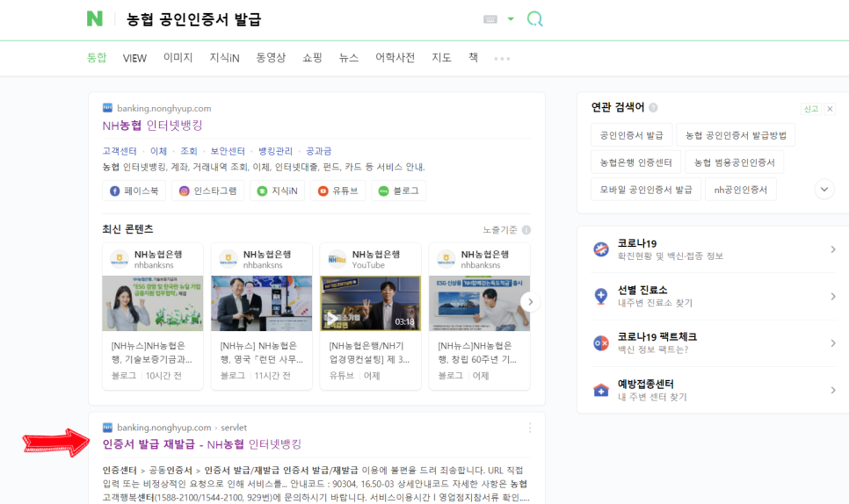Expand the search history dropdown arrow

(x=511, y=19)
